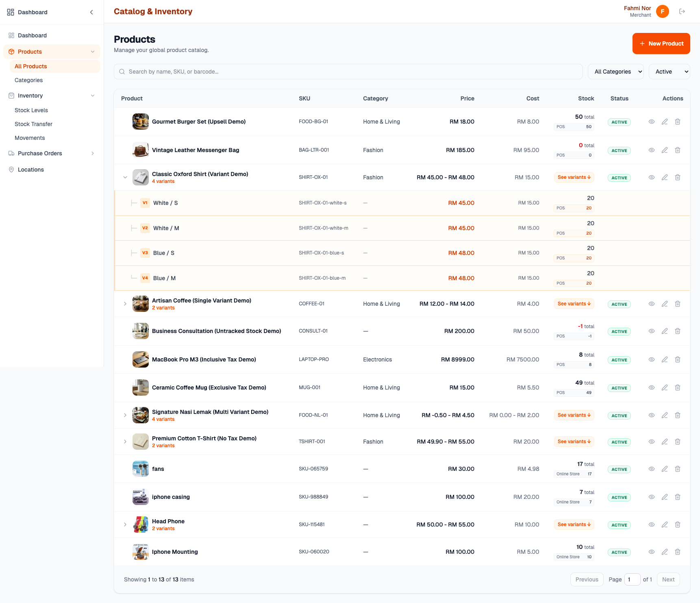Click eye icon for iphone casing row

(652, 497)
